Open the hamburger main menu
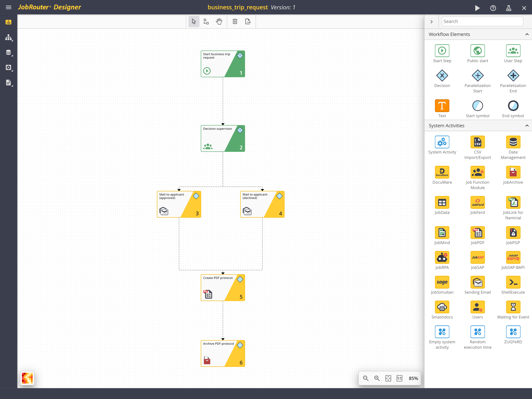 pyautogui.click(x=8, y=7)
